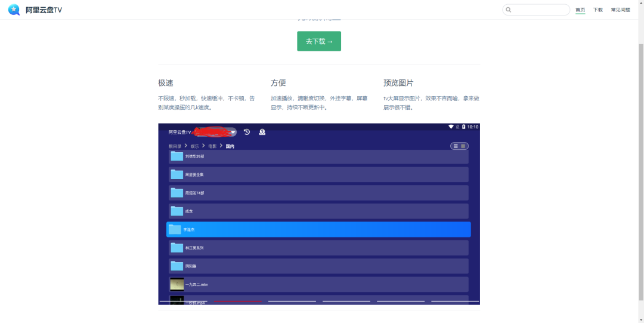
Task: Go to the 首页 nav item
Action: tap(580, 10)
